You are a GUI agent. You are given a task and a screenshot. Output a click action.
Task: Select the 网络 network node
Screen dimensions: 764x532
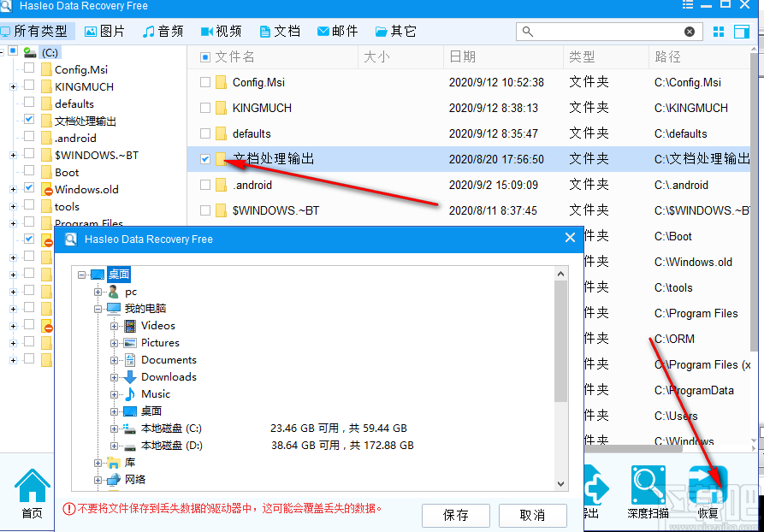click(x=135, y=479)
